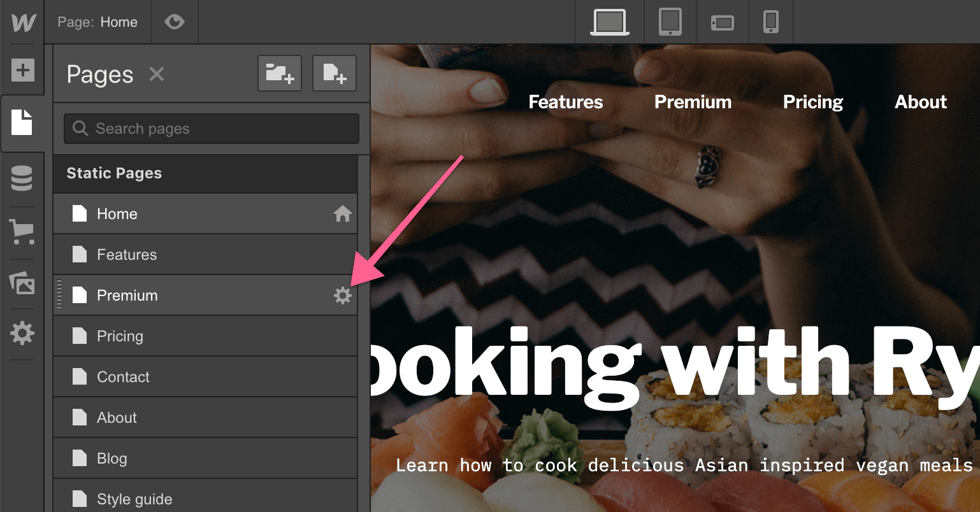Click the home icon on Home row
This screenshot has width=980, height=512.
click(x=343, y=214)
